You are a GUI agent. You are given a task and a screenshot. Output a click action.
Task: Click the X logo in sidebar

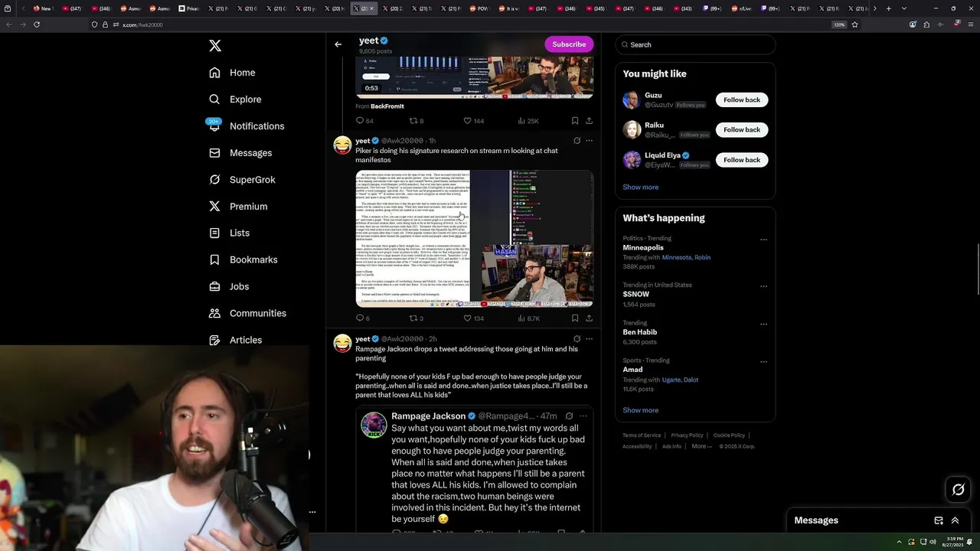[215, 46]
